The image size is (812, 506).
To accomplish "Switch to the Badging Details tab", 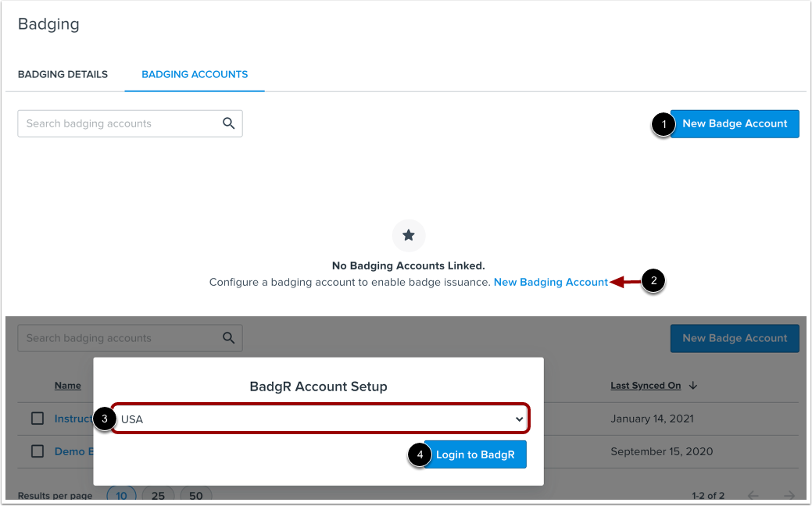I will tap(63, 74).
